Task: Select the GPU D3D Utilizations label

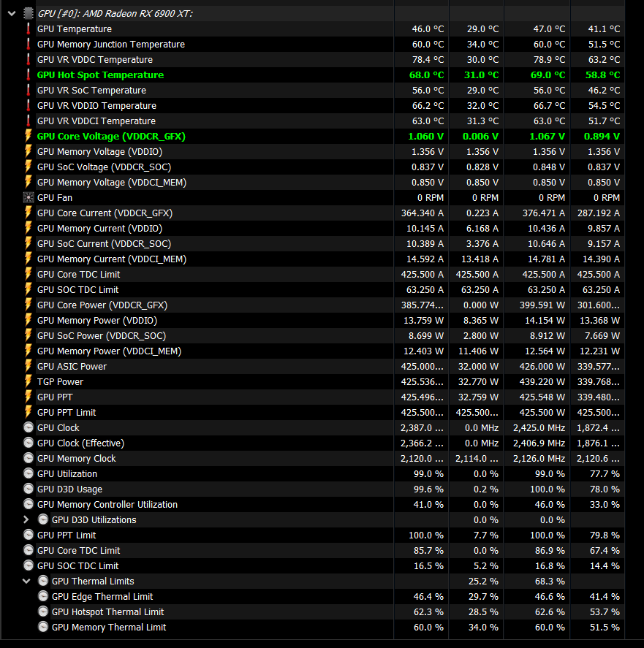Action: [x=94, y=520]
